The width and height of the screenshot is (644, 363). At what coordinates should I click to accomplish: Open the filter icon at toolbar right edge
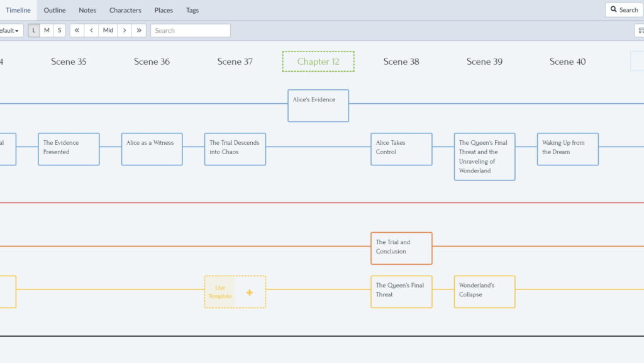point(640,30)
